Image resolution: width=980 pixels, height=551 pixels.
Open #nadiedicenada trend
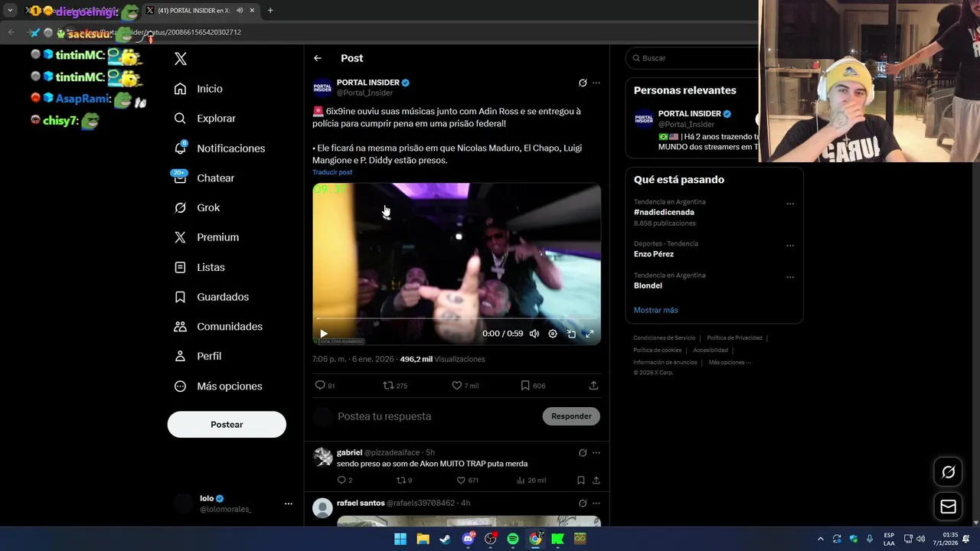664,212
